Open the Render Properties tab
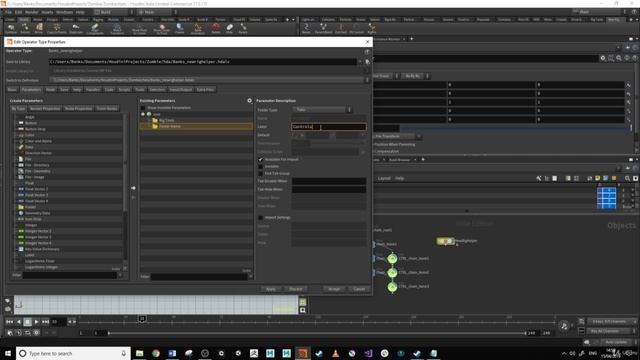This screenshot has width=640, height=360. 45,109
